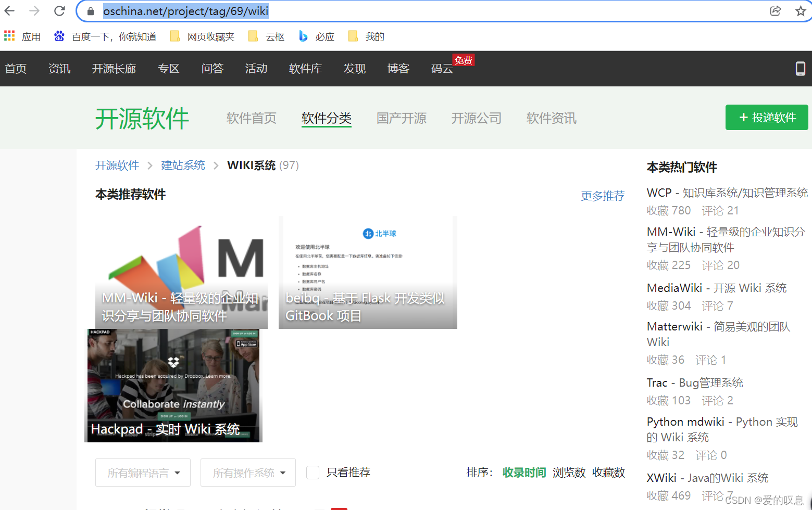Open the beibq Flask GitBook project thumbnail
Viewport: 812px width, 510px height.
[368, 272]
